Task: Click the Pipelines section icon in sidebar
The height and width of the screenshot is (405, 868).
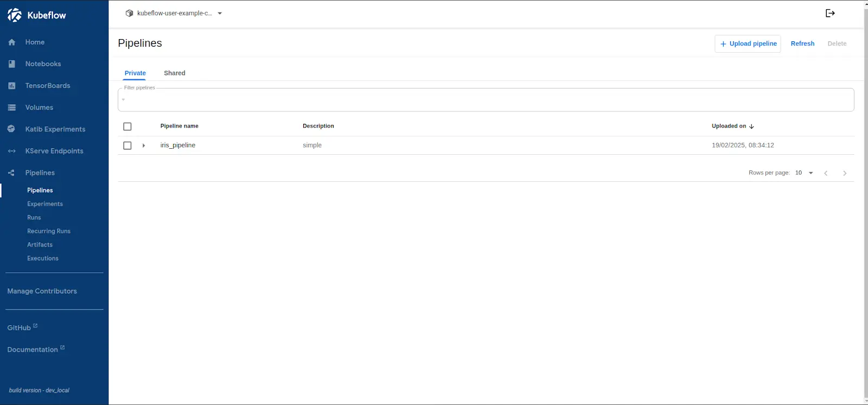Action: click(x=11, y=173)
